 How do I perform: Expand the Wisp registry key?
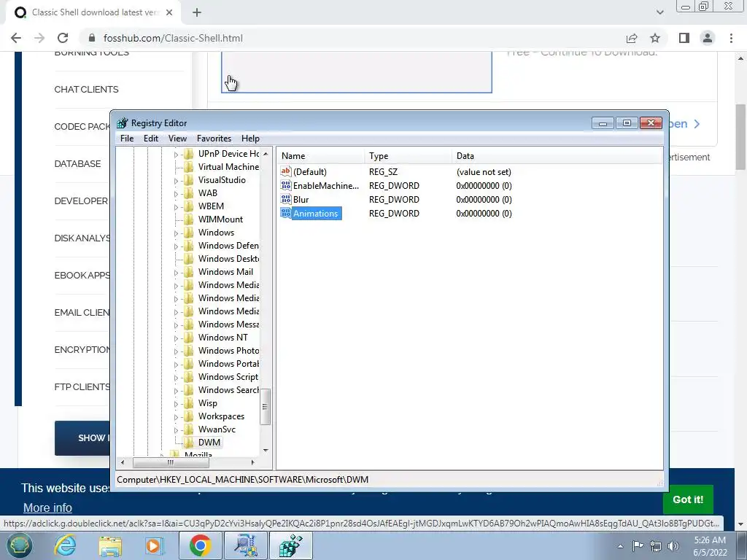(176, 404)
